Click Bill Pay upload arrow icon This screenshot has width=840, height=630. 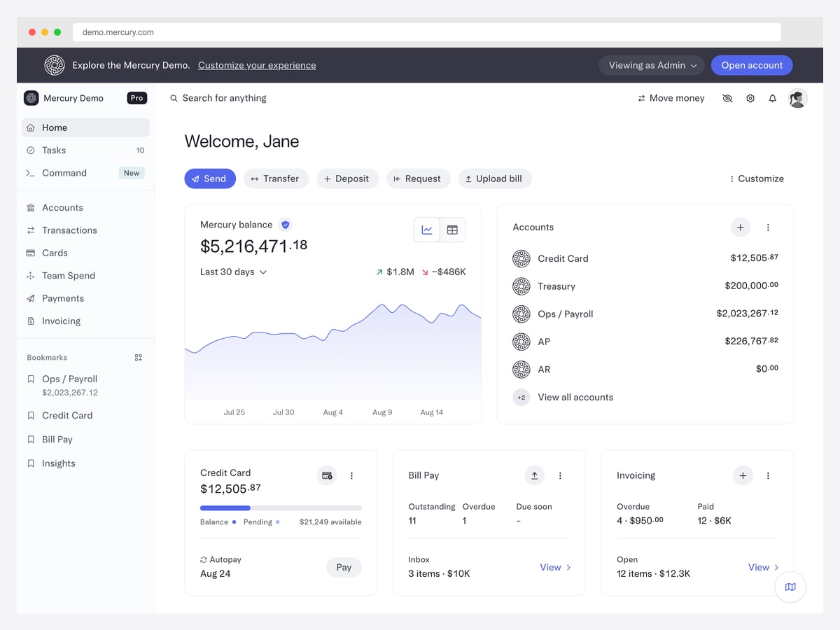(534, 475)
